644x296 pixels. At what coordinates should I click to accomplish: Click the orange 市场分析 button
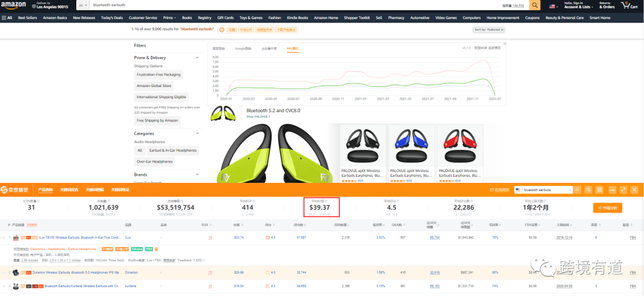(x=608, y=208)
